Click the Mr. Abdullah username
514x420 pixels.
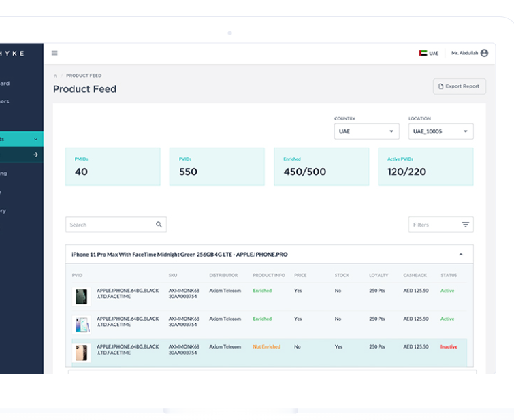[464, 53]
